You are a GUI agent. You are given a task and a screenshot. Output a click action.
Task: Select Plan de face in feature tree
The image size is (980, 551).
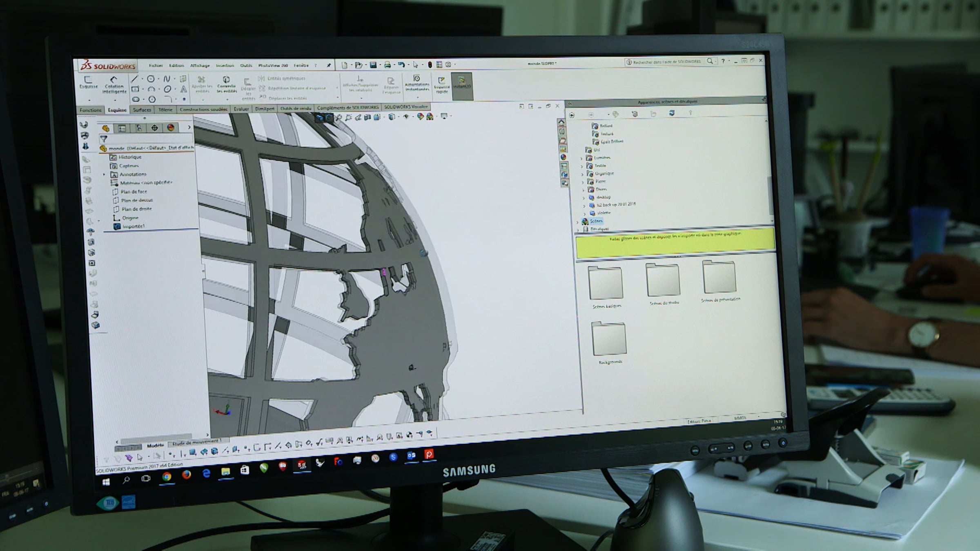point(129,192)
